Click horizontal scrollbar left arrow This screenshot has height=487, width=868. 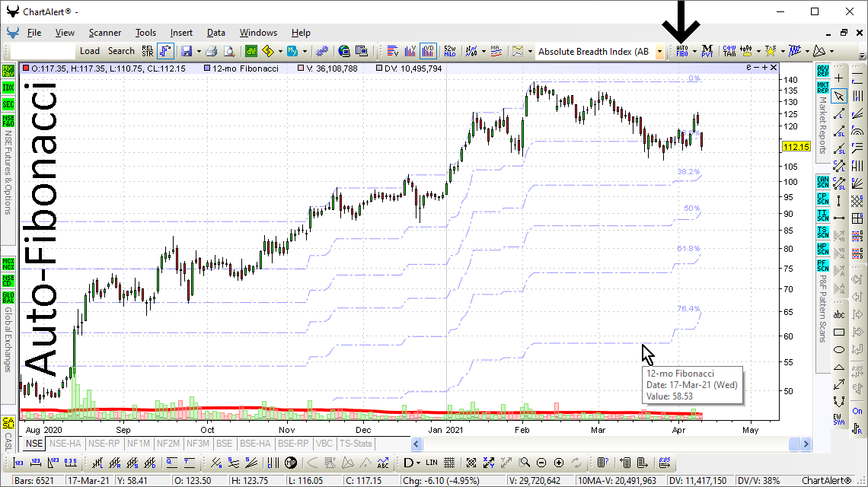[x=416, y=444]
